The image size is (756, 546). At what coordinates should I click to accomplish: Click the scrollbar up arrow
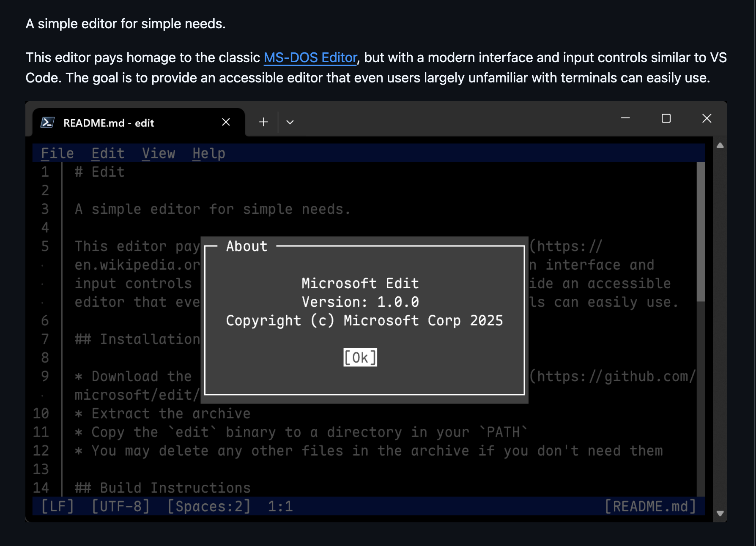(720, 145)
